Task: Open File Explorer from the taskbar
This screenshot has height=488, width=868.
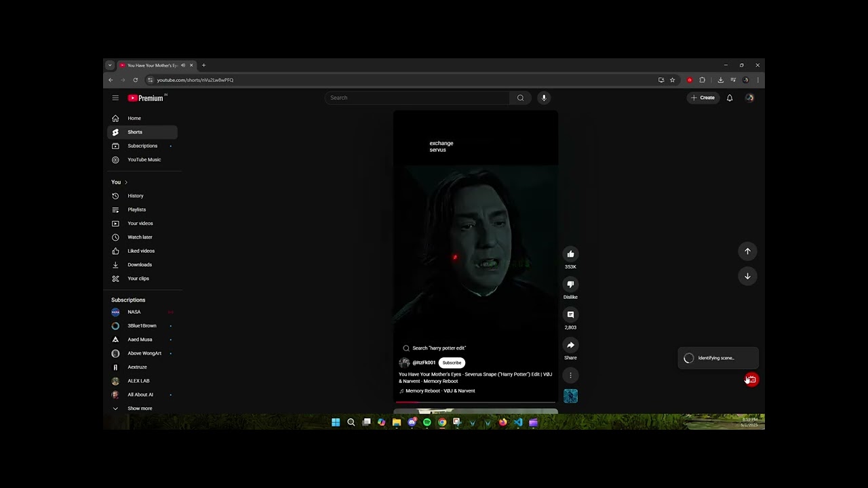Action: pos(397,422)
